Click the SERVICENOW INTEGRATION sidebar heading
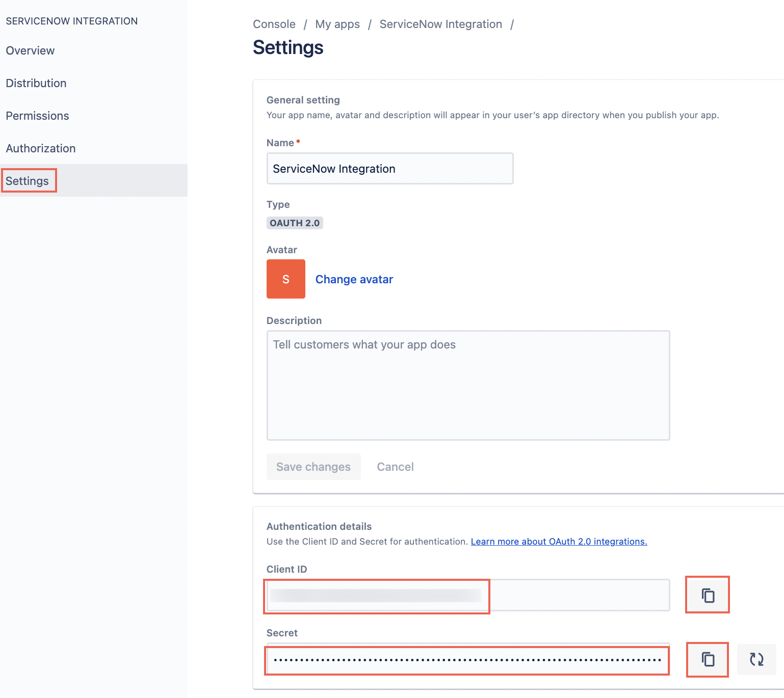The image size is (784, 698). pos(72,21)
